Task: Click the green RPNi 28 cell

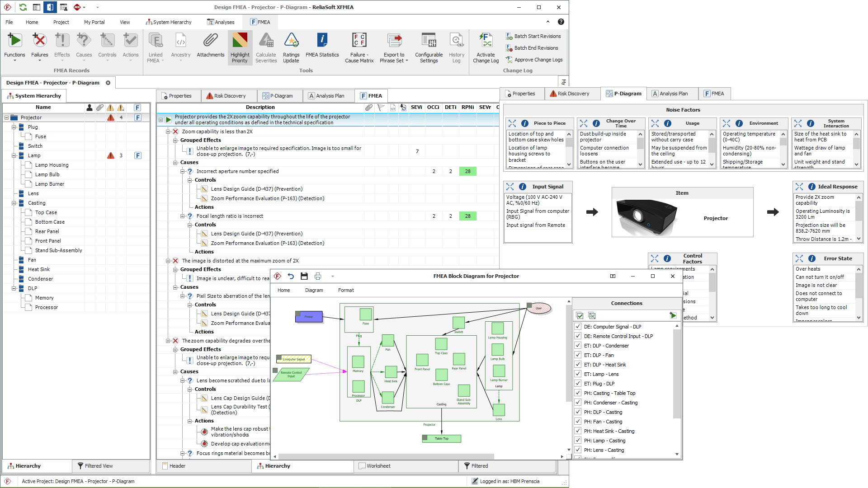Action: point(467,171)
